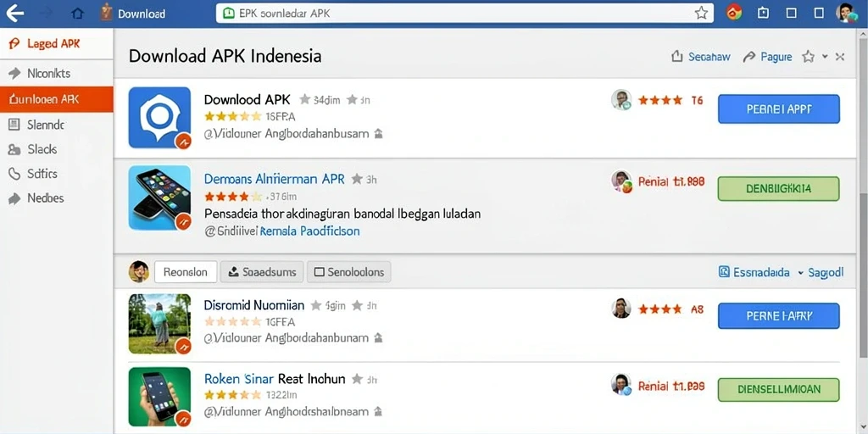Click the Download tab favicon icon
This screenshot has width=868, height=434.
(x=107, y=13)
